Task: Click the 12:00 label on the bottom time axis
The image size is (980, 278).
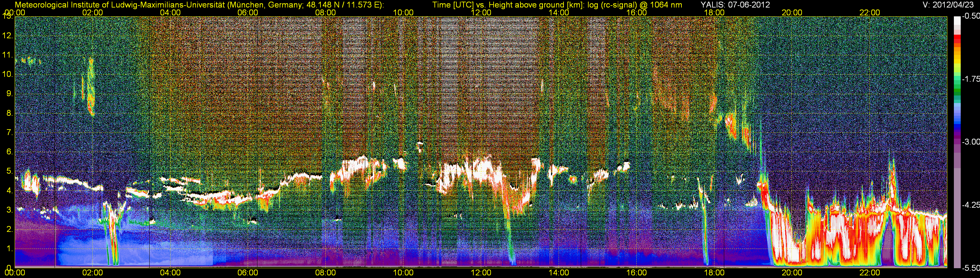Action: point(481,273)
